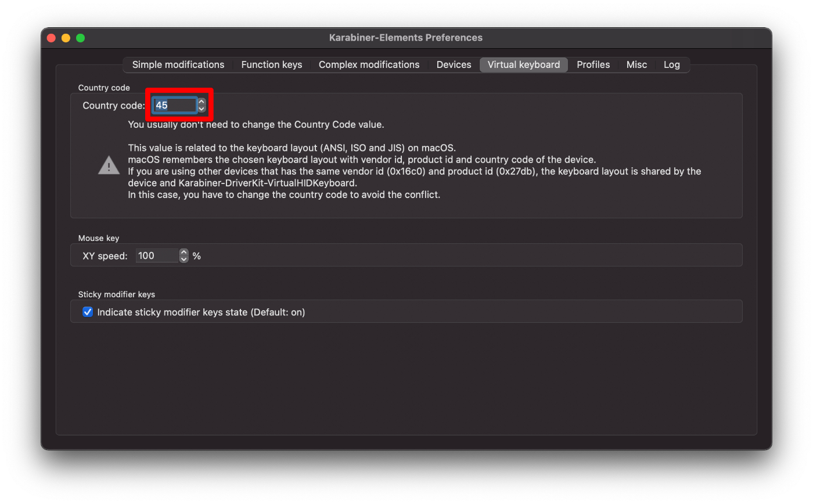Click the Country code input field

click(175, 105)
